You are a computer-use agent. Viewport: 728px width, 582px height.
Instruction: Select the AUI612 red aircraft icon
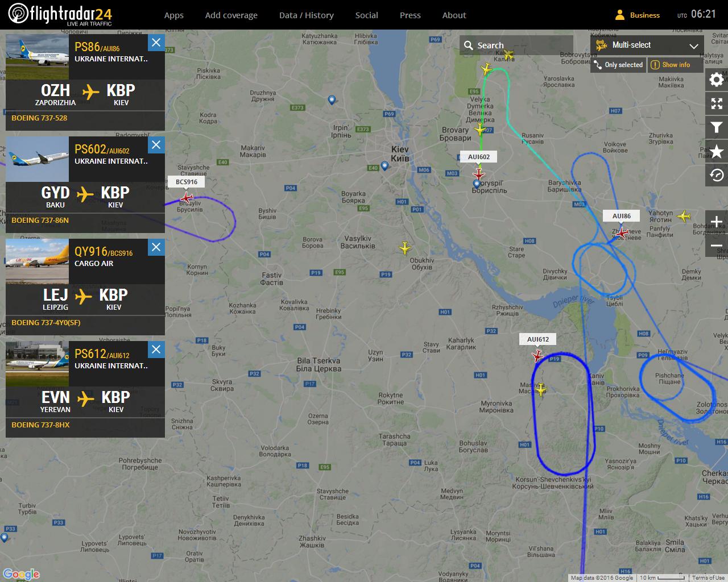coord(537,356)
